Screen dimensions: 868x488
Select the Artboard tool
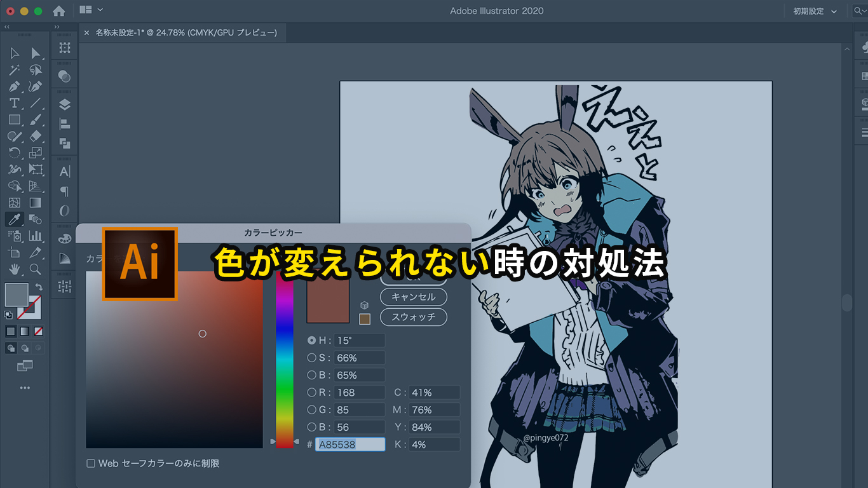tap(14, 252)
